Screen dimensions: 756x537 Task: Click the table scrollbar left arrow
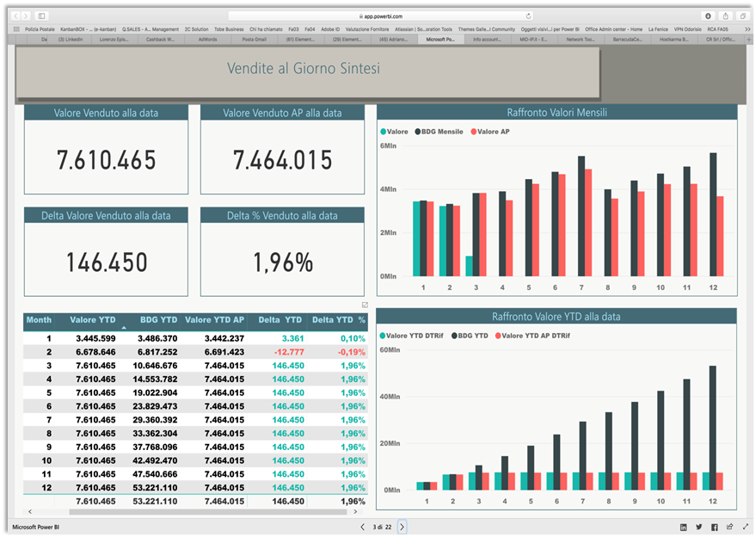coord(30,511)
